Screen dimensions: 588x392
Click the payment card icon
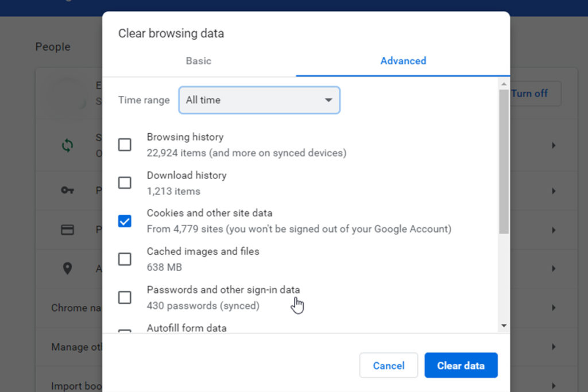(68, 230)
